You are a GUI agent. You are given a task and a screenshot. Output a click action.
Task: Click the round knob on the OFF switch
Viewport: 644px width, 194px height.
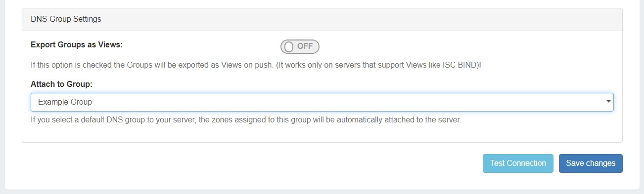click(289, 46)
